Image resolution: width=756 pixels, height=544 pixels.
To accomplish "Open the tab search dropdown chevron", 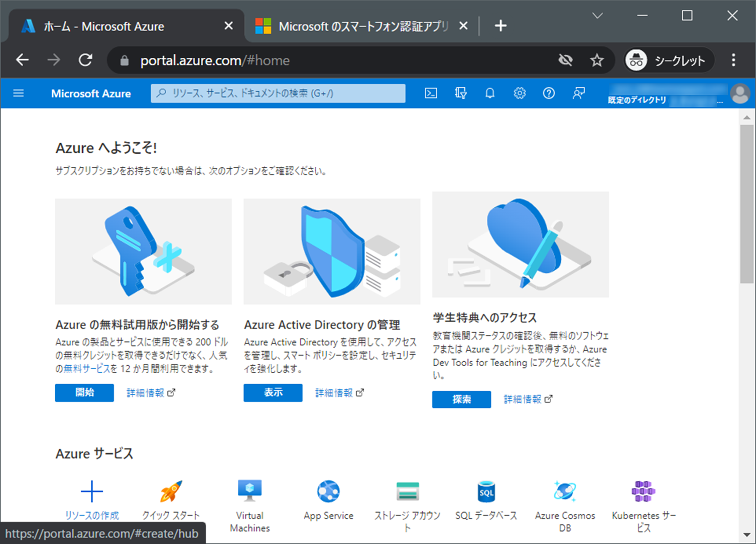I will tap(597, 16).
